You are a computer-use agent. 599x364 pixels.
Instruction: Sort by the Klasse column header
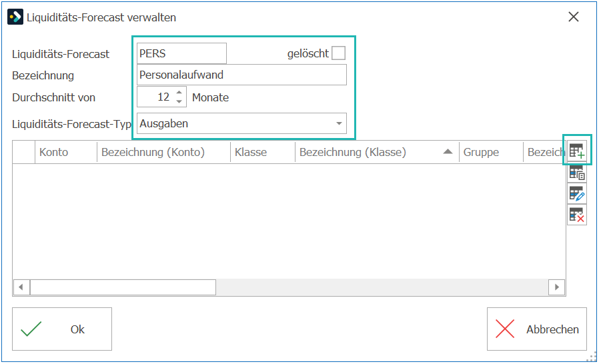coord(263,153)
